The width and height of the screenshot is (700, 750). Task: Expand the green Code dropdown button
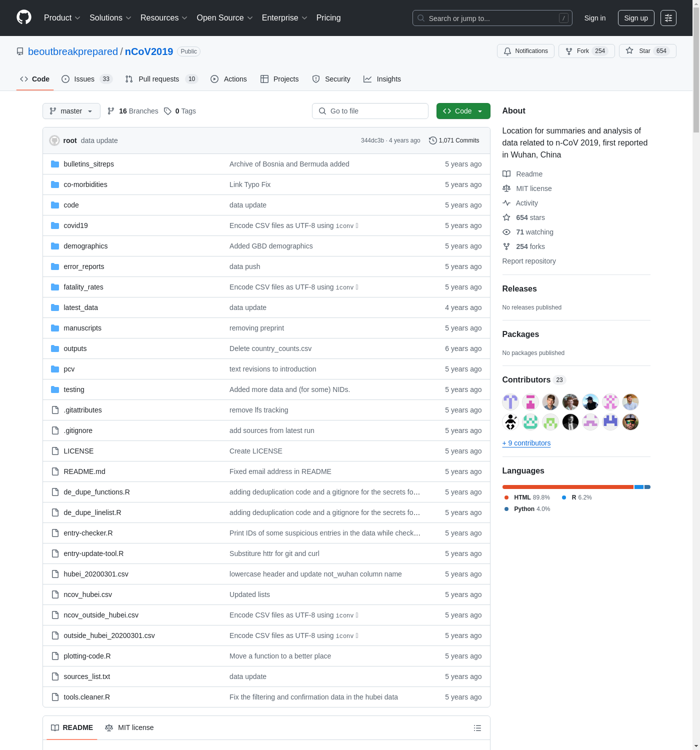463,111
